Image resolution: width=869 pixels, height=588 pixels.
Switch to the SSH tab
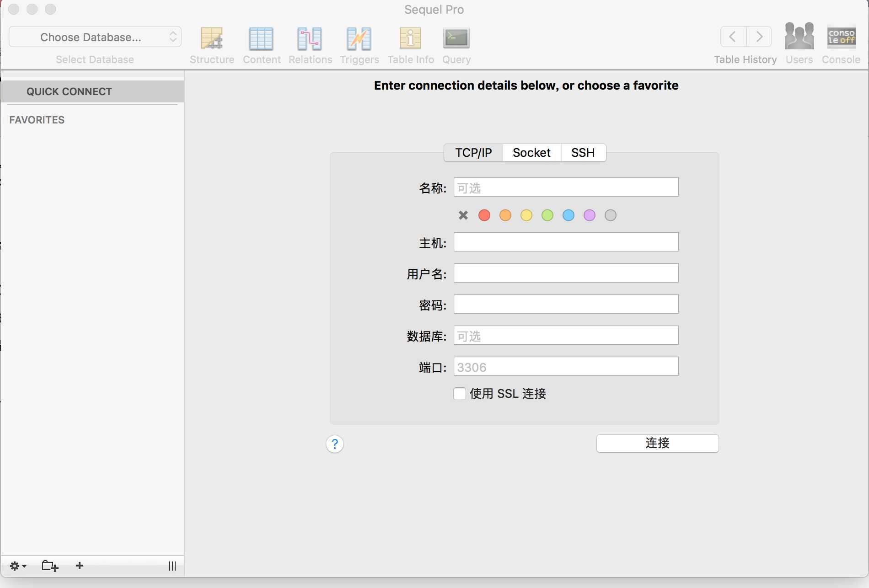point(583,153)
